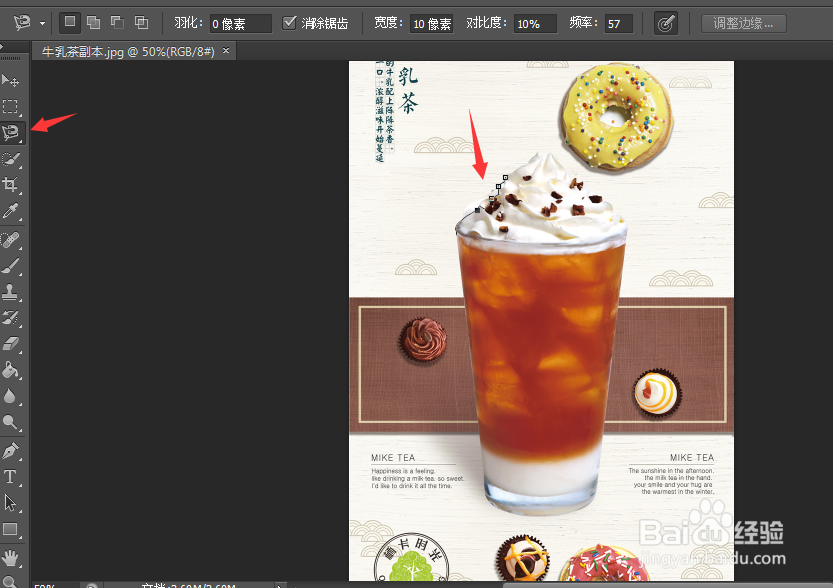Choose New Selection mode in options bar
Image resolution: width=833 pixels, height=588 pixels.
(70, 22)
